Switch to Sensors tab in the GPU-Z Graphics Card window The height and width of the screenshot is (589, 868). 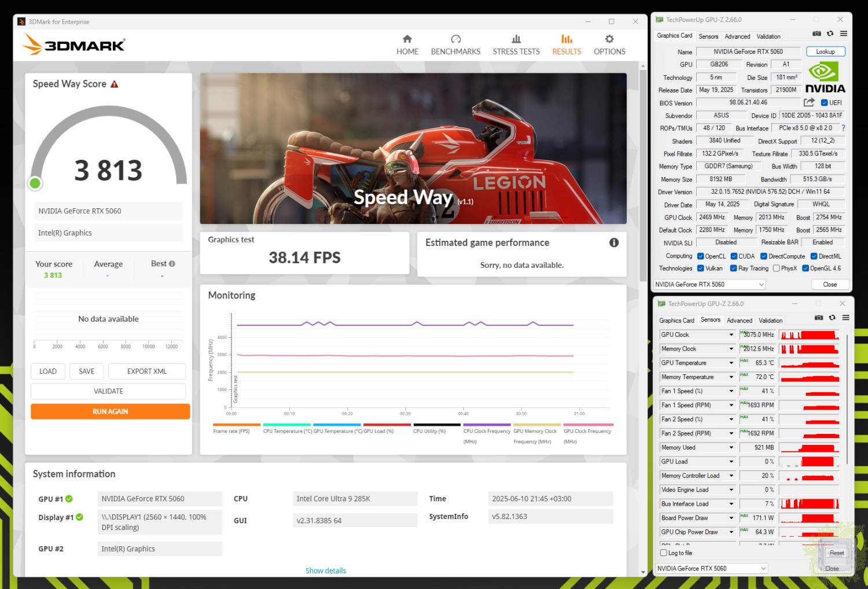708,36
